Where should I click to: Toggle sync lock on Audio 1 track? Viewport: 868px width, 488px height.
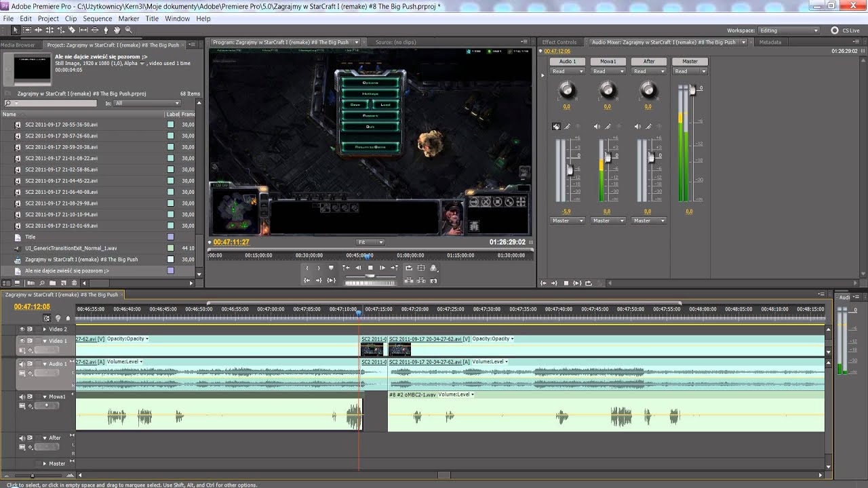pos(30,364)
